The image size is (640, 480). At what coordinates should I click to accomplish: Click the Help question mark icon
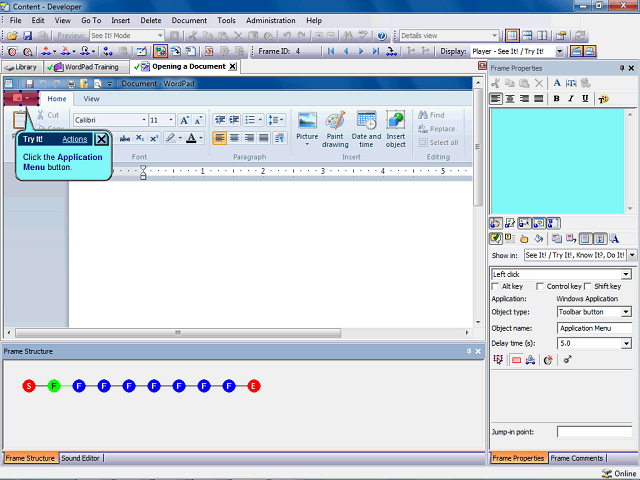click(382, 36)
